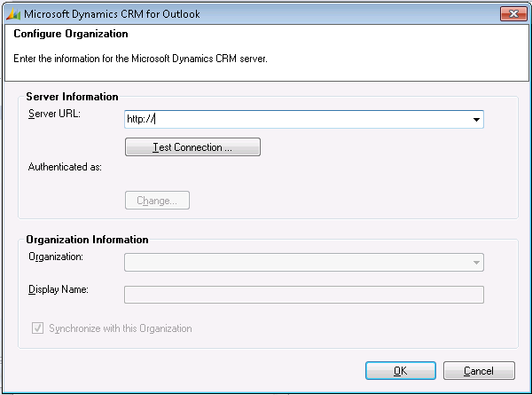Expand the Server URL dropdown arrow
The width and height of the screenshot is (532, 395).
pyautogui.click(x=476, y=119)
